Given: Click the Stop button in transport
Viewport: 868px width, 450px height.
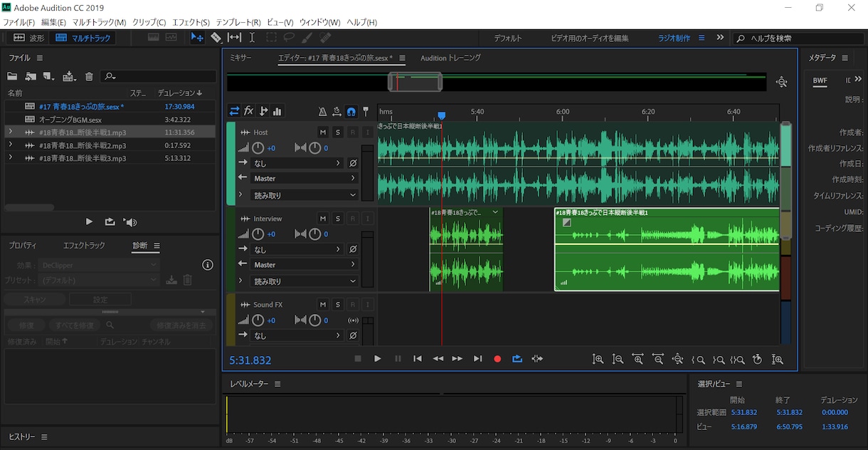Looking at the screenshot, I should coord(358,359).
